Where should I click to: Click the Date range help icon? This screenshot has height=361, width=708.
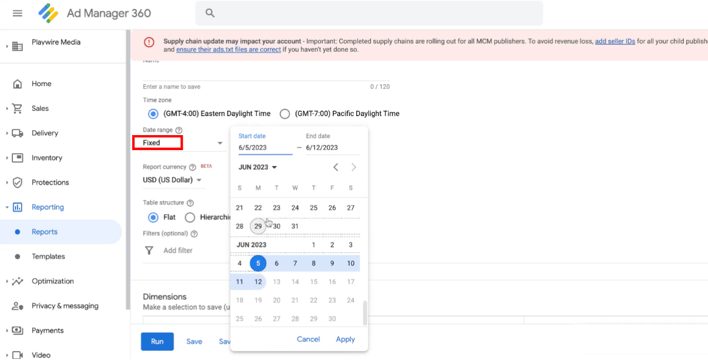pos(179,130)
